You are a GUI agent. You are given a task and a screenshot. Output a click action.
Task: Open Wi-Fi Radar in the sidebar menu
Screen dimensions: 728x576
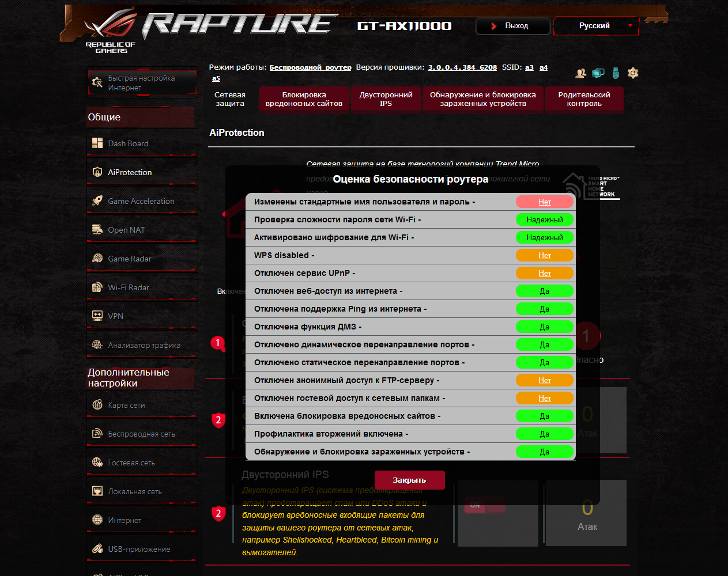click(142, 287)
